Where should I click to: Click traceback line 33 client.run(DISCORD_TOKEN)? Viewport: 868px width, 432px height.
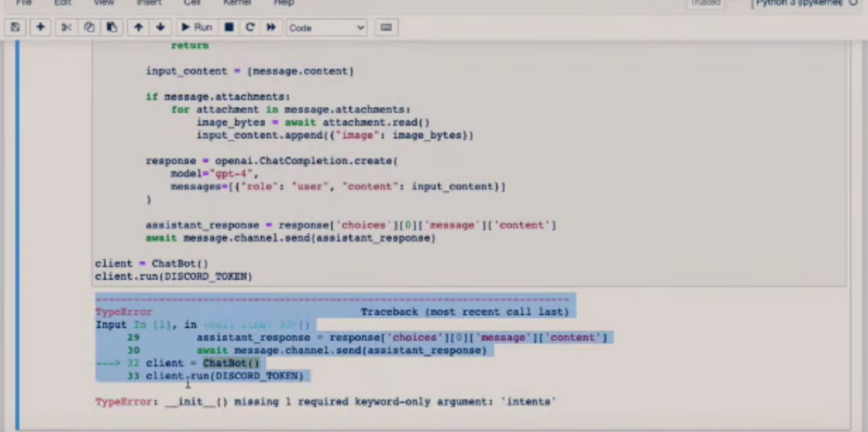[215, 376]
